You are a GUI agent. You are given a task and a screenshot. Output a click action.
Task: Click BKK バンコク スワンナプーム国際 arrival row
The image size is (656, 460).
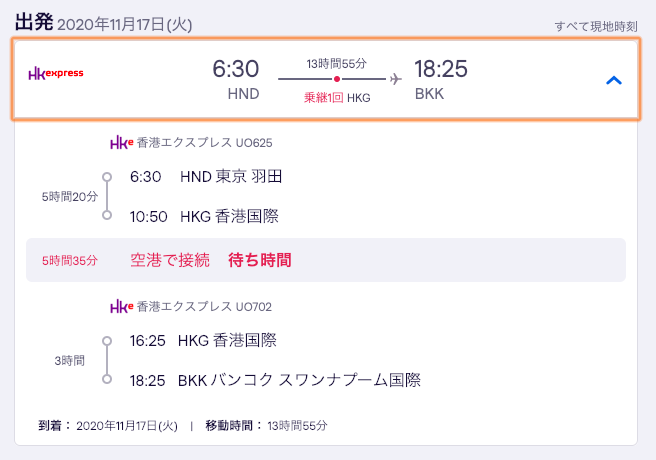coord(275,381)
